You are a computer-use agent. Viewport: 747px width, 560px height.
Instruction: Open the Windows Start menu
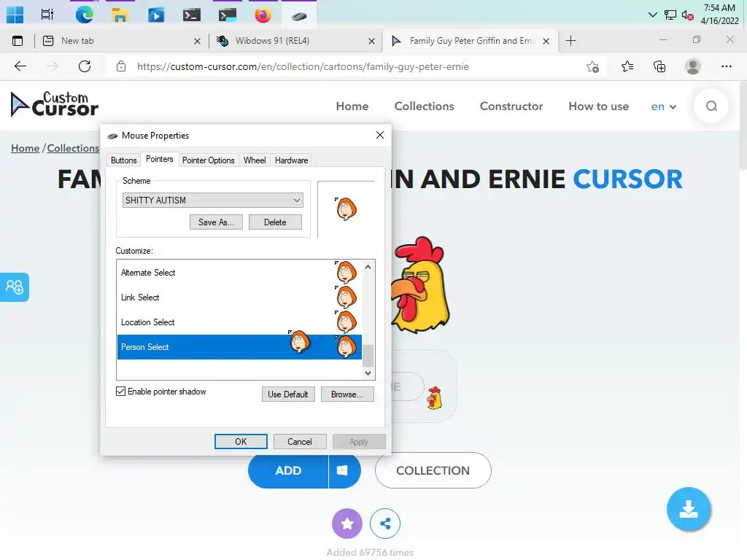click(15, 15)
